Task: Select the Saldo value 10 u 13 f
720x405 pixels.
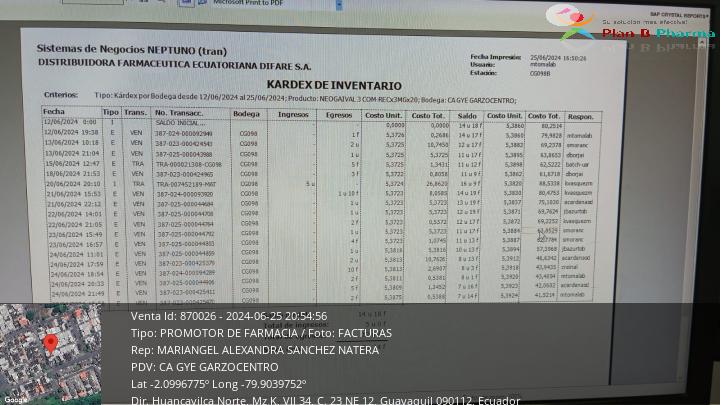Action: point(467,250)
